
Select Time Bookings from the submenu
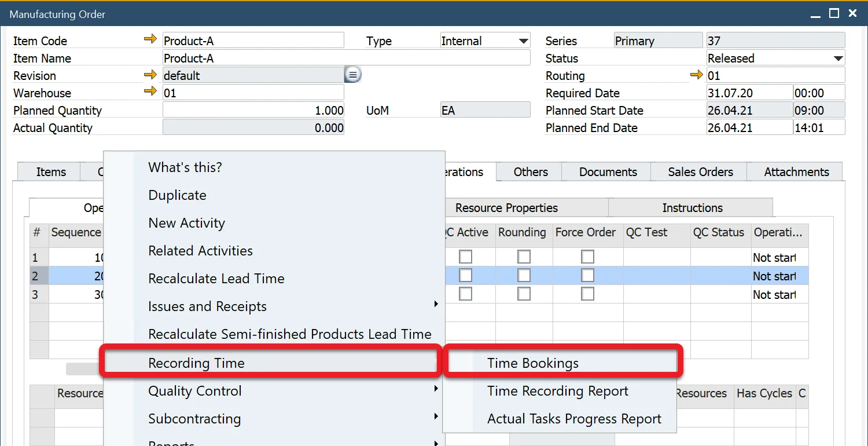pyautogui.click(x=533, y=363)
